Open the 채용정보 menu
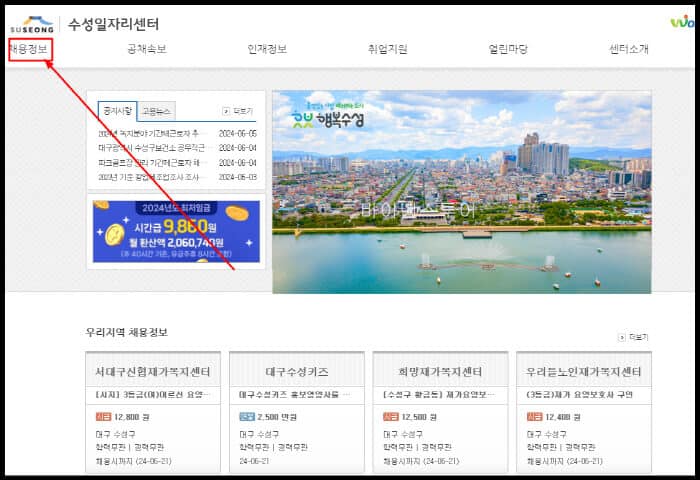This screenshot has width=700, height=480. pos(29,49)
